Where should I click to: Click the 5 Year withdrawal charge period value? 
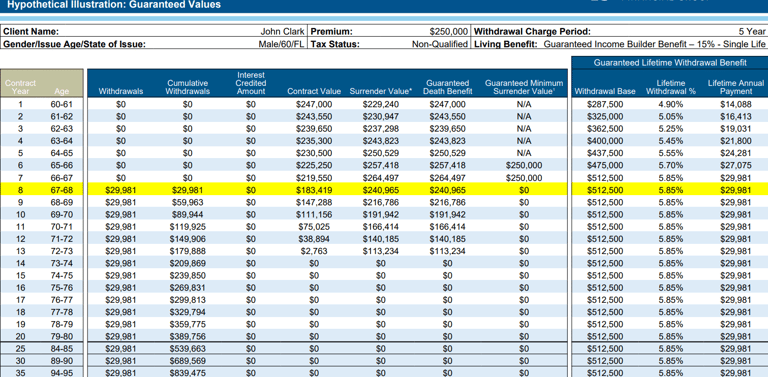(x=752, y=31)
